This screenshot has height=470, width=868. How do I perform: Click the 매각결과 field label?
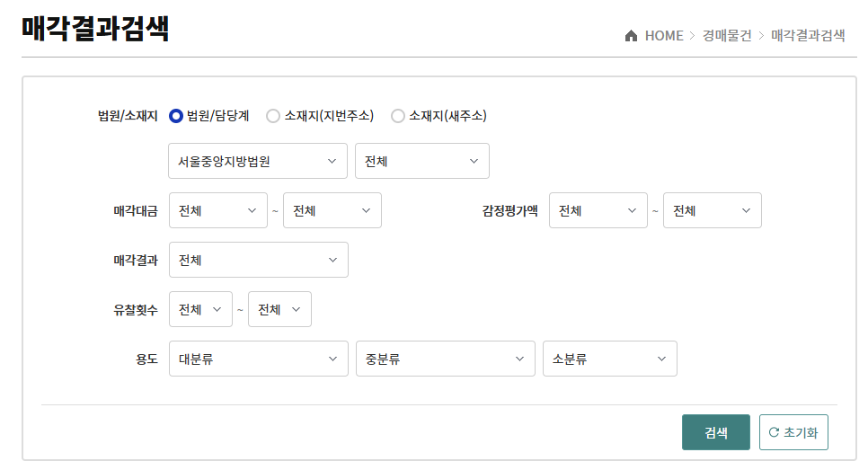(136, 261)
